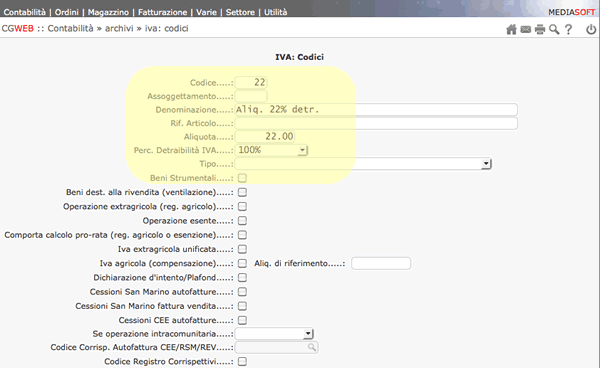Enable Codice Registro Corrispettivi checkbox
Screen dimensions: 600x368
coord(242,361)
